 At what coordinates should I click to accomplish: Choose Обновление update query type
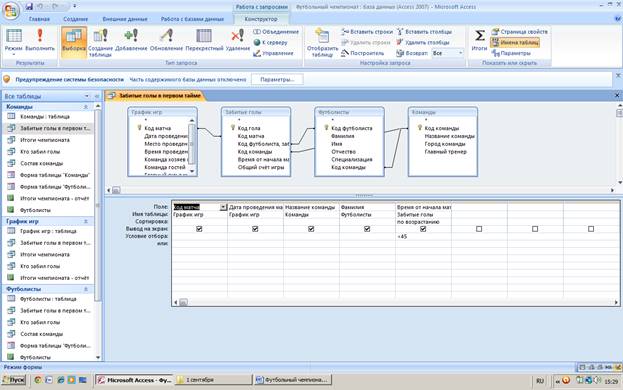click(166, 40)
